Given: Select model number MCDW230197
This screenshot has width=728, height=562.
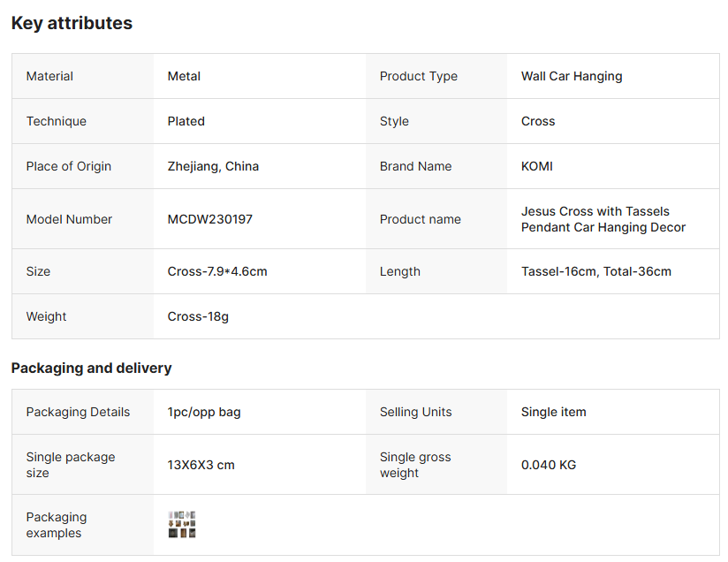Looking at the screenshot, I should [209, 219].
